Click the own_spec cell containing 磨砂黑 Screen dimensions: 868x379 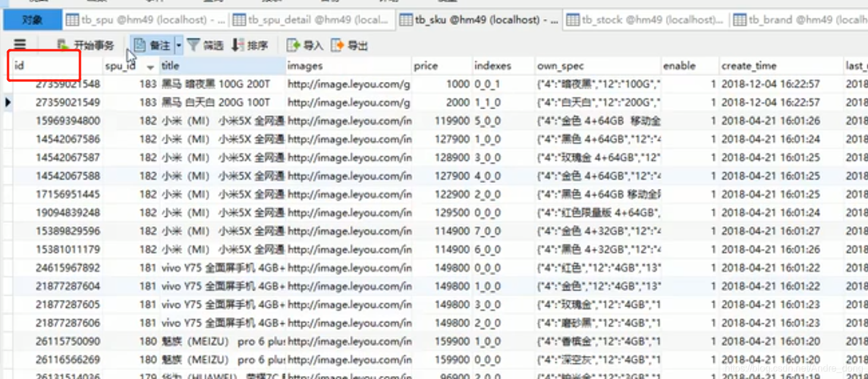coord(597,323)
